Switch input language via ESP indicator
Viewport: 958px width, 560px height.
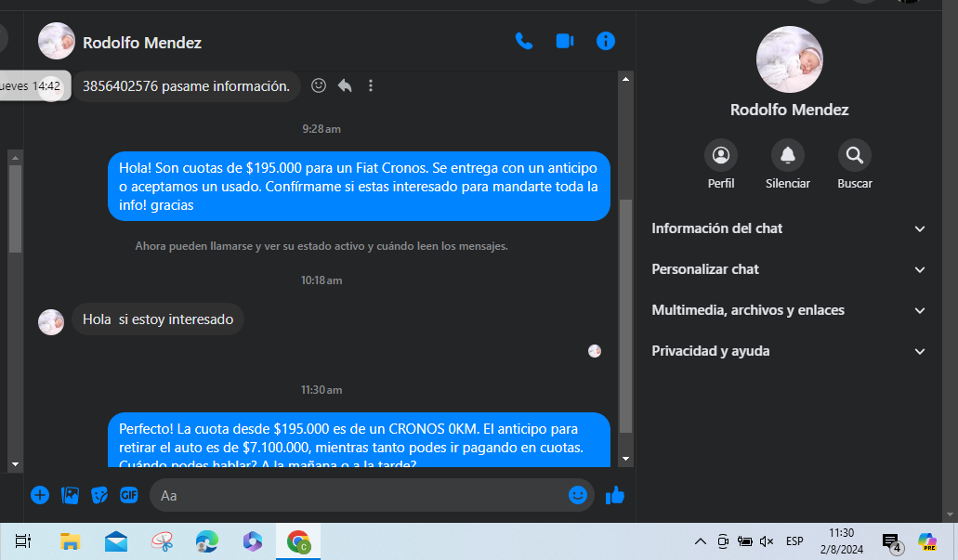[x=794, y=541]
